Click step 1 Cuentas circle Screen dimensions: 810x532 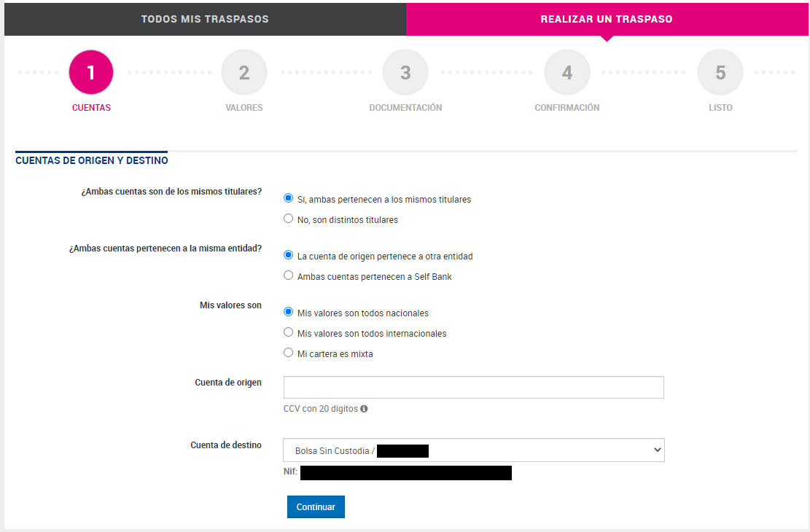(x=91, y=72)
